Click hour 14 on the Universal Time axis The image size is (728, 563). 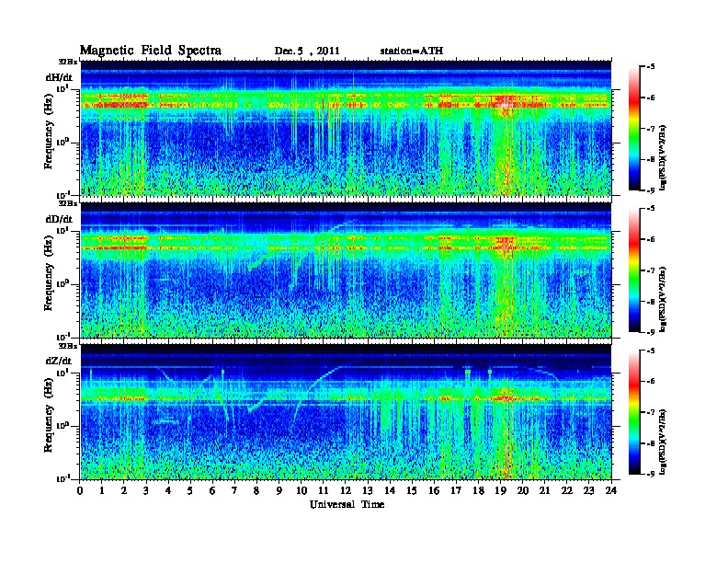click(x=390, y=491)
